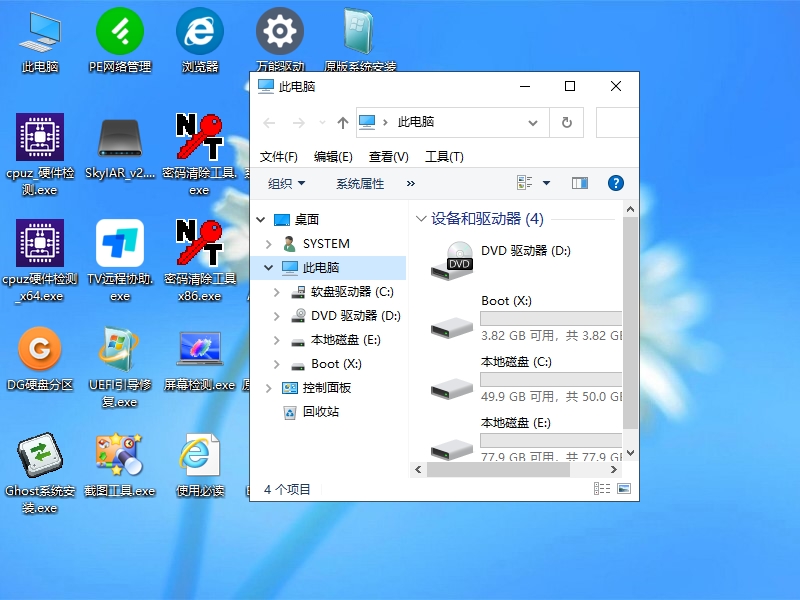Open recent locations dropdown arrow
Image resolution: width=800 pixels, height=600 pixels.
[322, 122]
